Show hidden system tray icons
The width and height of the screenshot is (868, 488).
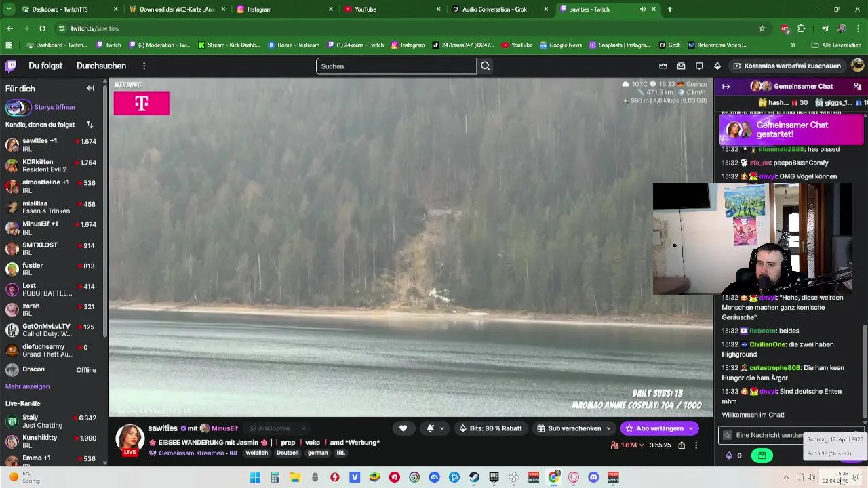coord(786,477)
